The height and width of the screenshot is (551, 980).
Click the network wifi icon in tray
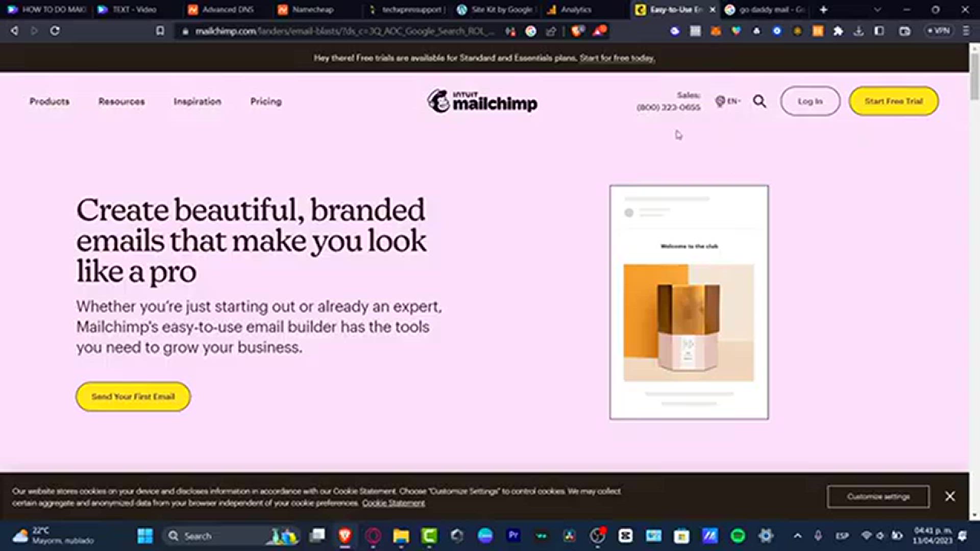pyautogui.click(x=866, y=536)
